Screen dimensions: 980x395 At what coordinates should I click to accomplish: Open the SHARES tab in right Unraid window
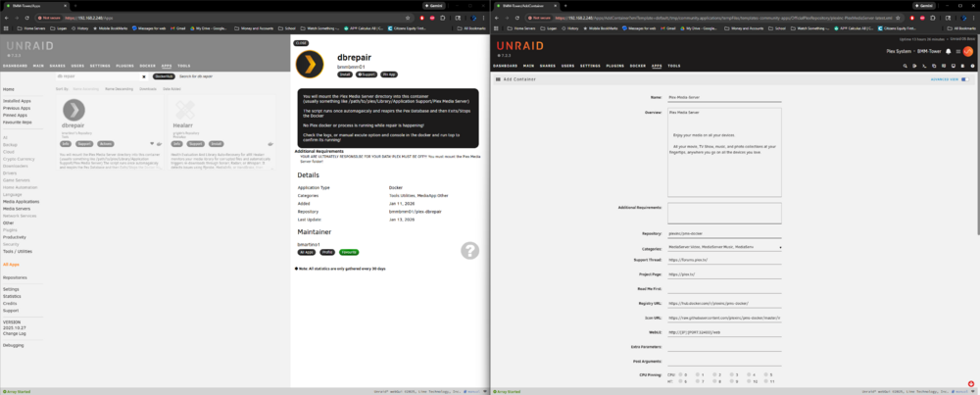pyautogui.click(x=548, y=66)
